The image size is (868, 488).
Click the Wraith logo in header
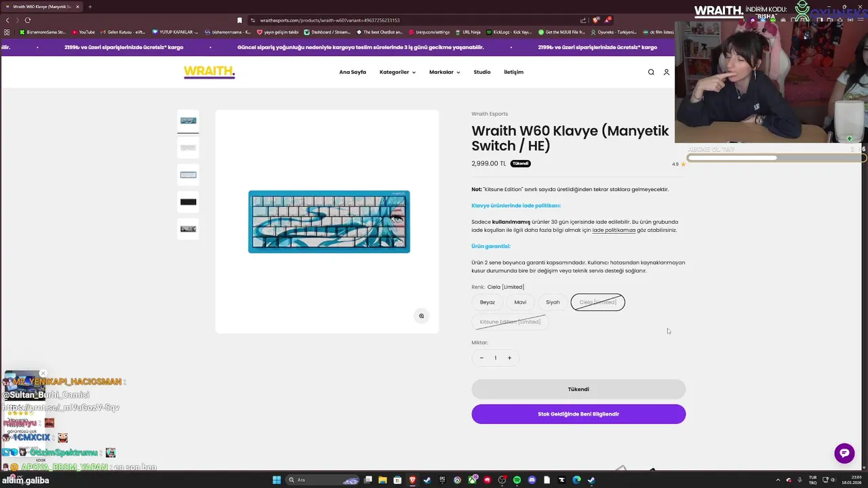tap(209, 72)
